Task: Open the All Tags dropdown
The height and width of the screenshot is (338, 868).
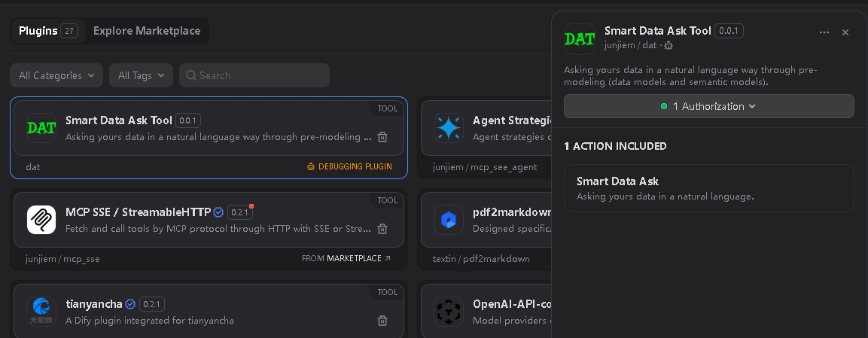Action: (142, 75)
